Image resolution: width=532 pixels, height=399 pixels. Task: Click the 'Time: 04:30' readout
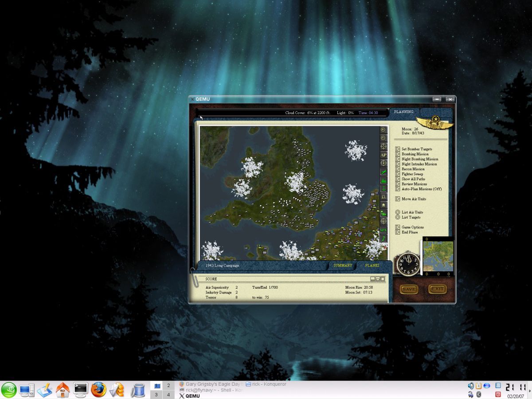point(368,113)
